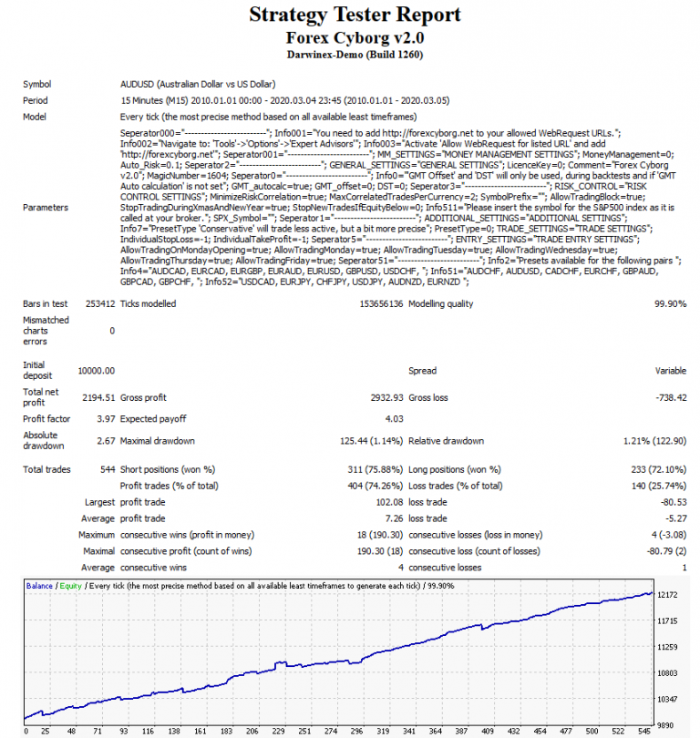Click the Relative drawdown value '1.21% (122.90)'
The height and width of the screenshot is (738, 700).
pos(654,441)
